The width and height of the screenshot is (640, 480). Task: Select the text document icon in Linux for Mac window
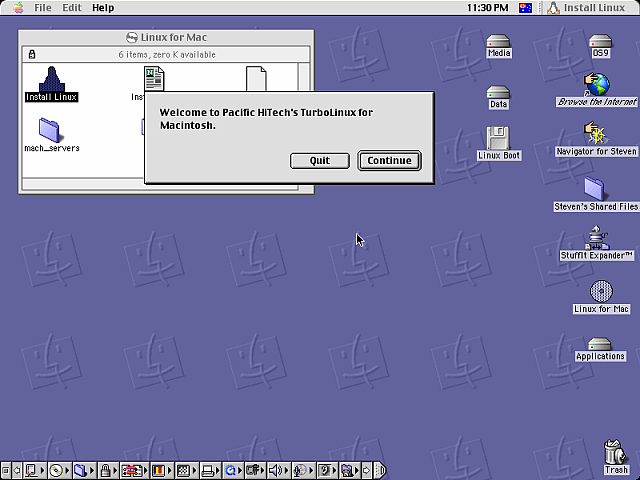point(154,79)
